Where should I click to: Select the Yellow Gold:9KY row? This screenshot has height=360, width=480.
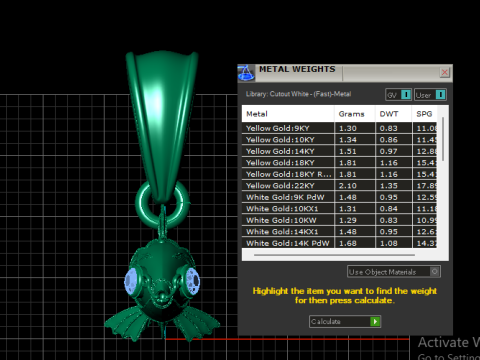pyautogui.click(x=339, y=128)
